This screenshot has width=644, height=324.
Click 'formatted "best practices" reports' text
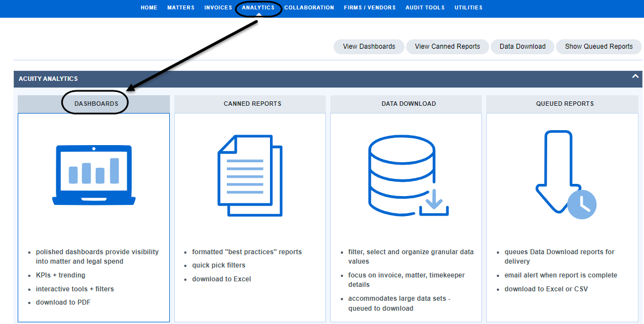tap(247, 251)
